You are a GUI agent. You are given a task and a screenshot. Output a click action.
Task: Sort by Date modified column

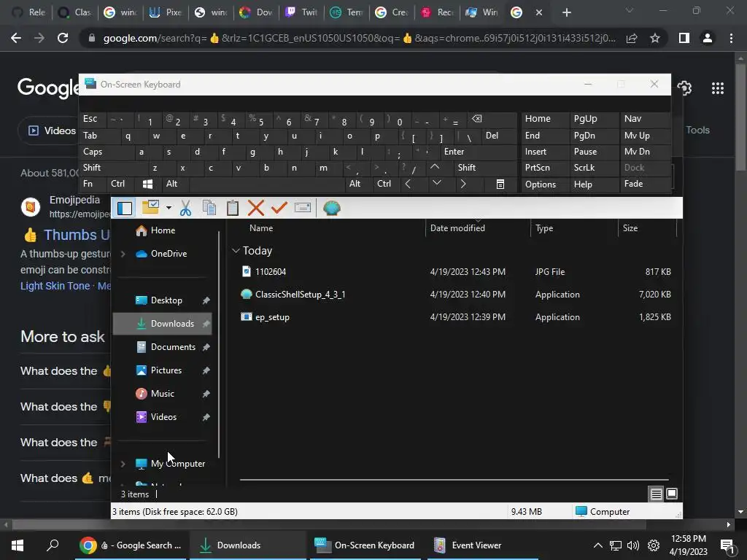[x=457, y=228]
